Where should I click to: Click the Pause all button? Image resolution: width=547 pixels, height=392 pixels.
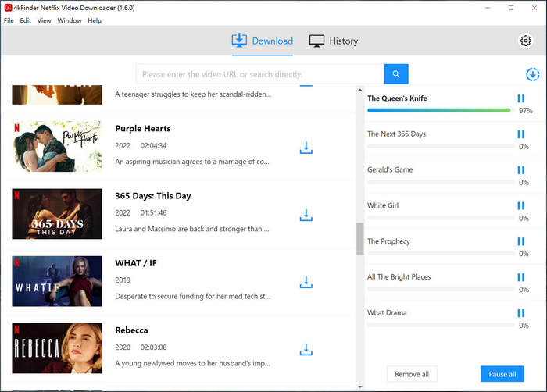[x=502, y=374]
